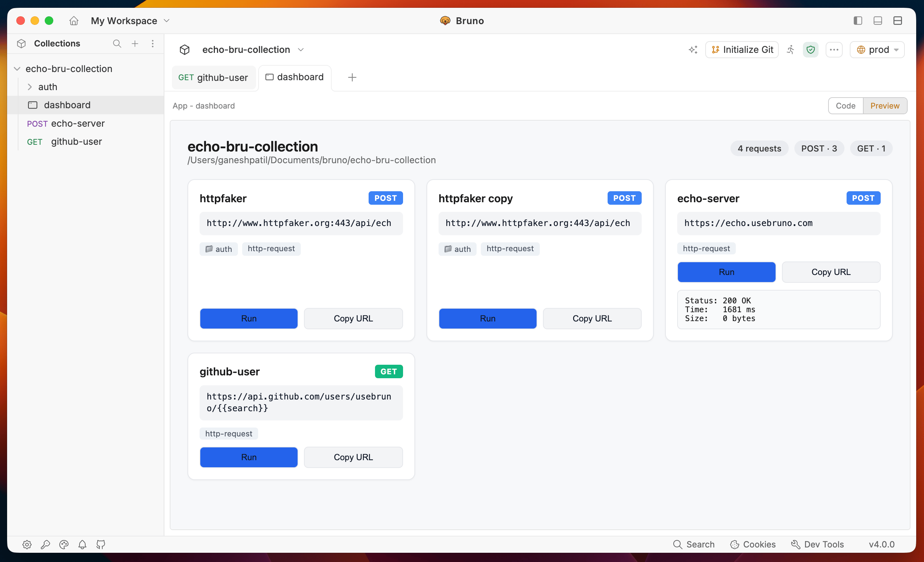Open the collection runner icon
The image size is (924, 562).
790,49
